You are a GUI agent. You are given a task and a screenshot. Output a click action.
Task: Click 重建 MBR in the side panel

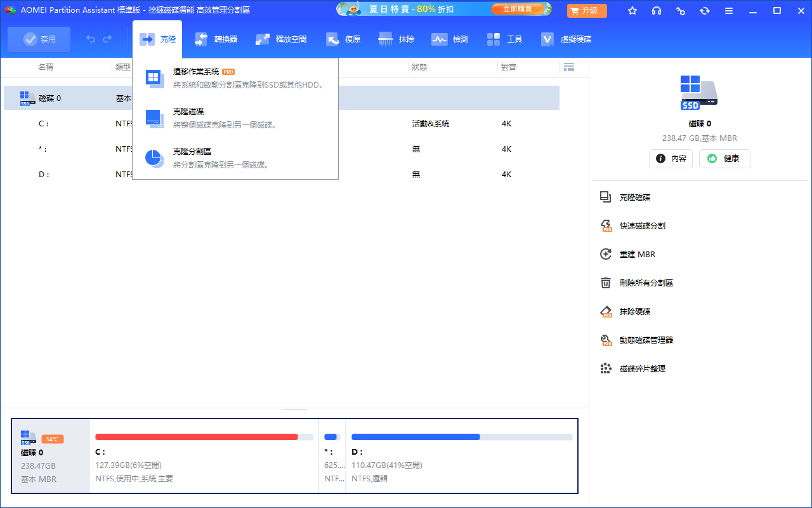628,255
